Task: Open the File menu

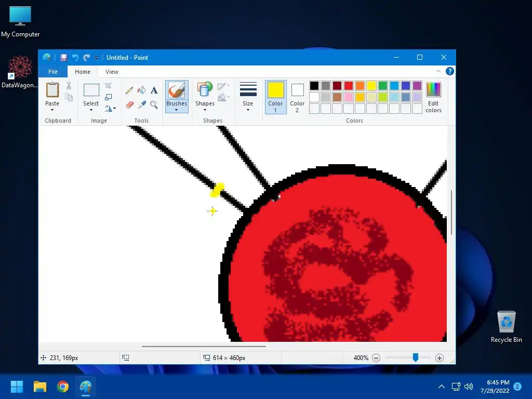Action: [x=53, y=72]
